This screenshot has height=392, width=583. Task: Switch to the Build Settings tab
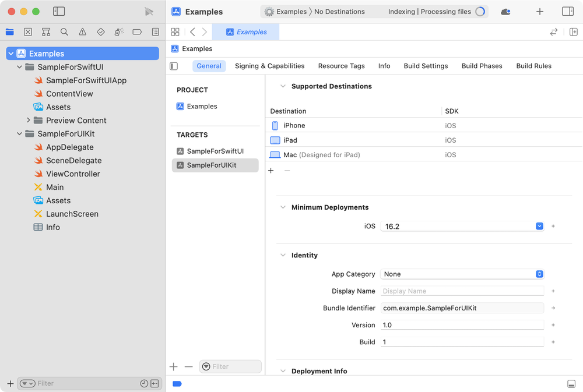click(x=426, y=66)
